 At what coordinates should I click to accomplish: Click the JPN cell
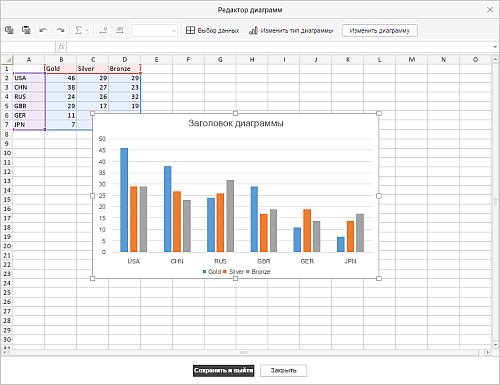click(x=29, y=125)
